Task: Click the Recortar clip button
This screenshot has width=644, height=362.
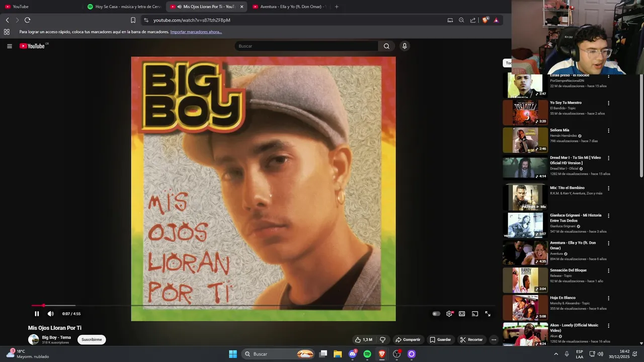Action: click(x=471, y=340)
